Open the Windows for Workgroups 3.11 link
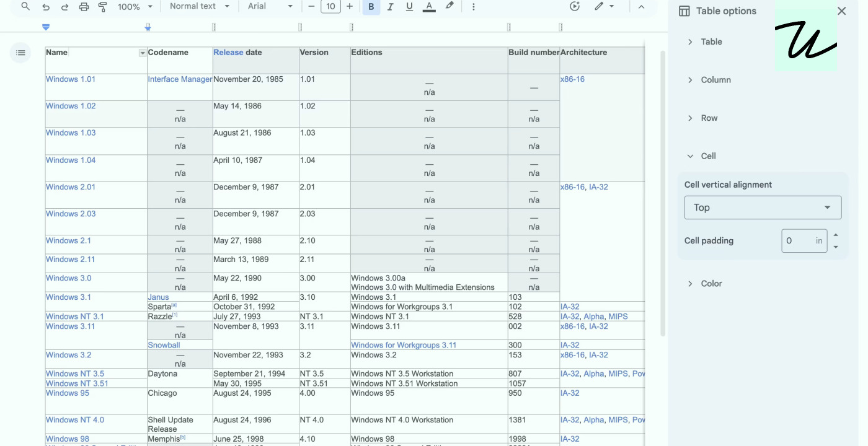This screenshot has height=446, width=868. click(404, 345)
